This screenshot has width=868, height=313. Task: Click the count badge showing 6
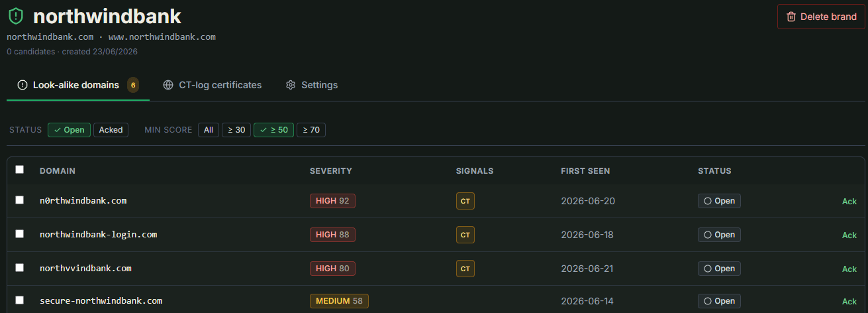coord(133,85)
